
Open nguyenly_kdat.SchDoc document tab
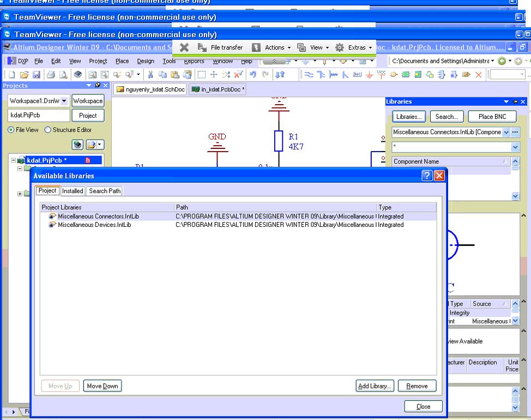[x=150, y=89]
